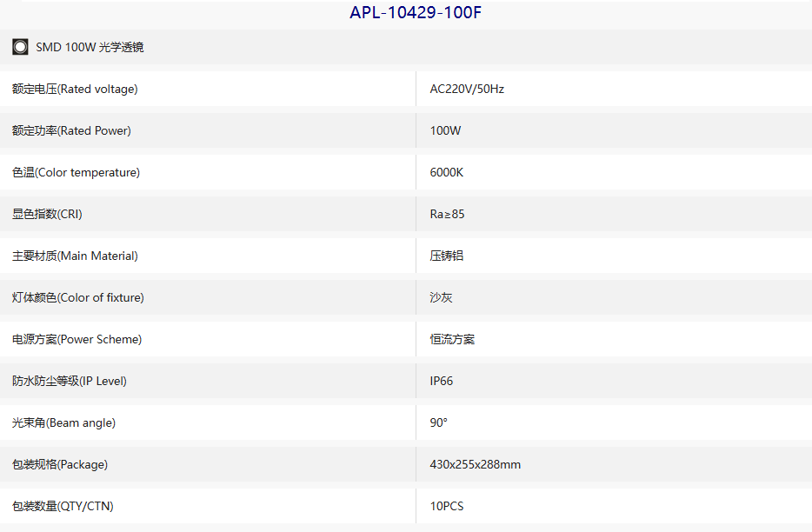The image size is (812, 532).
Task: Click the Color of fixture label
Action: (78, 297)
